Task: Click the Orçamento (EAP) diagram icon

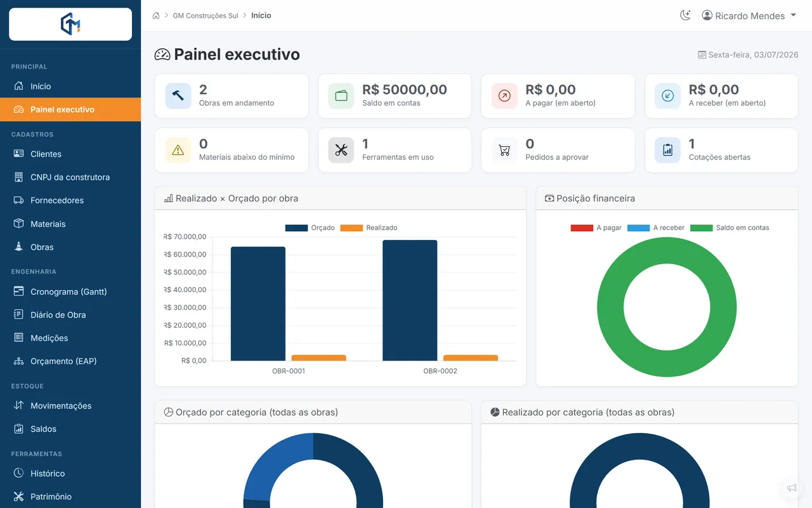Action: 18,361
